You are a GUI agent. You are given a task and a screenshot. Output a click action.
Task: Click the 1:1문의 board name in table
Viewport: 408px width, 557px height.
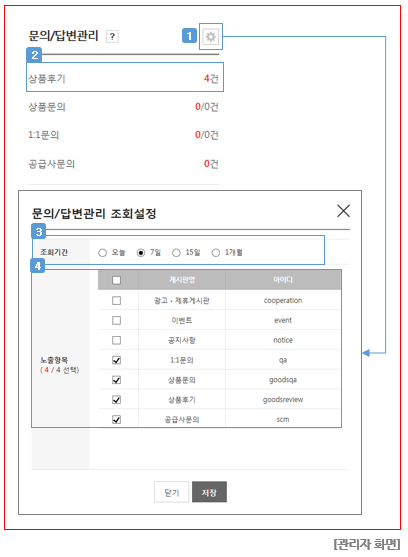[x=182, y=360]
